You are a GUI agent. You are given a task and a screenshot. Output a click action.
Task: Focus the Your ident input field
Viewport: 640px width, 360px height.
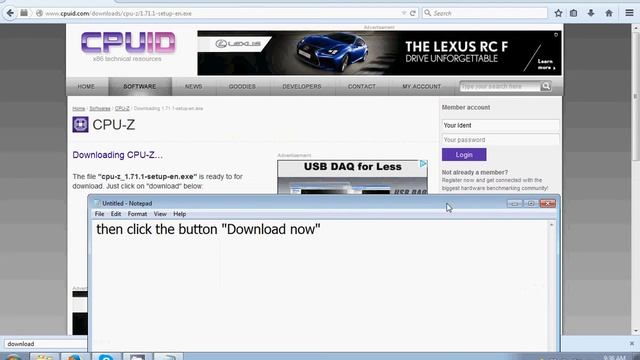click(500, 125)
